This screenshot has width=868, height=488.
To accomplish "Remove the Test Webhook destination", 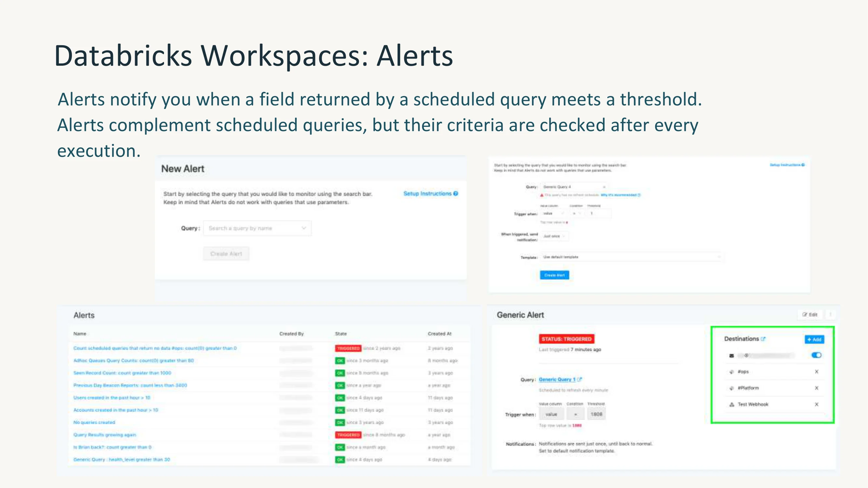I will pos(817,404).
